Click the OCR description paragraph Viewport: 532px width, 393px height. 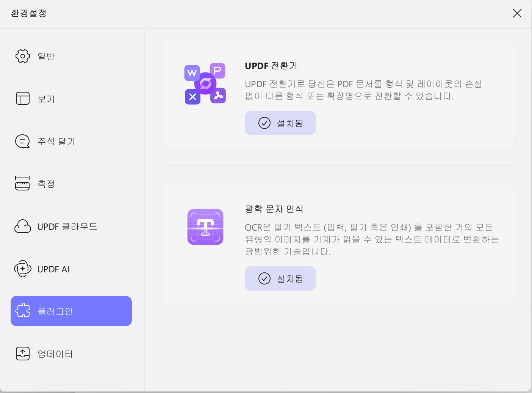pyautogui.click(x=372, y=239)
